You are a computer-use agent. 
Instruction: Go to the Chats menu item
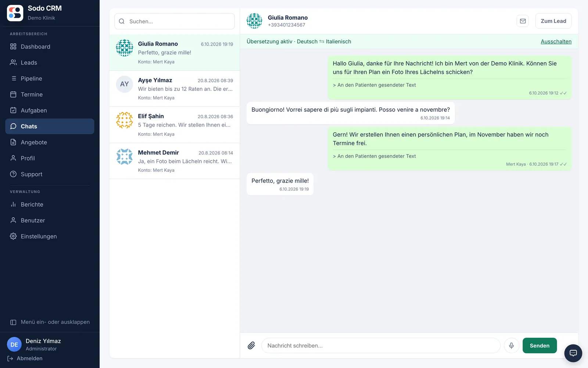[50, 126]
